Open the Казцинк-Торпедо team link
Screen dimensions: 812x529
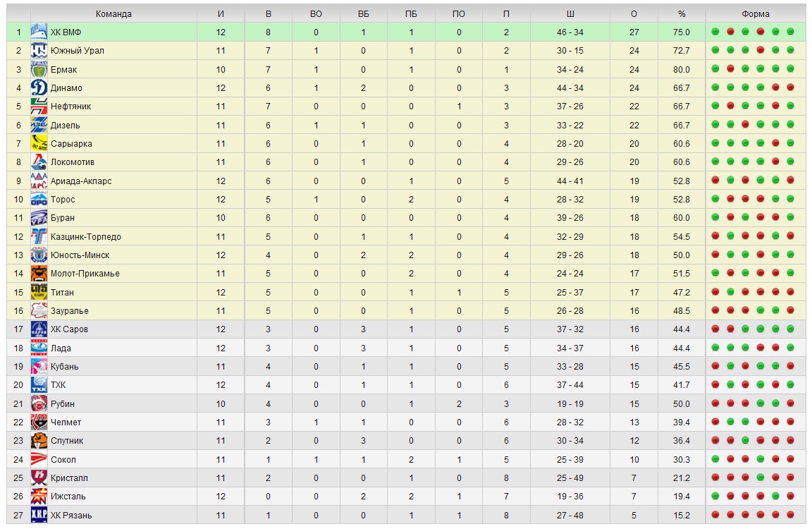[x=86, y=237]
